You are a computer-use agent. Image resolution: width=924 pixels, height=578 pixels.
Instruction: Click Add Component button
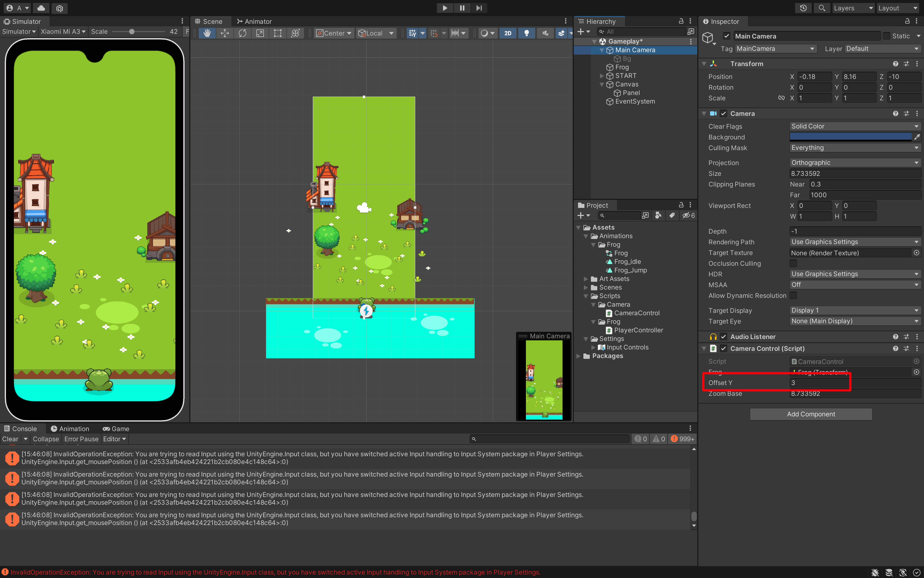811,414
